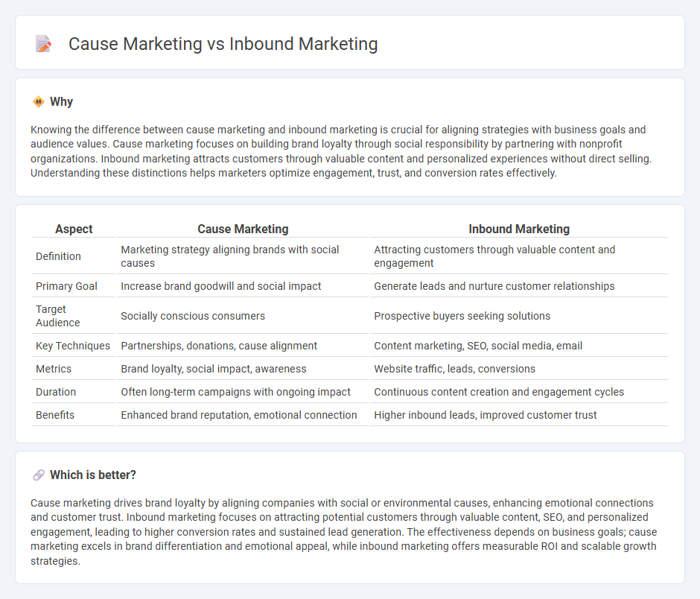Click cell 'Enhanced brand reputation, emotional connection'

click(x=243, y=415)
